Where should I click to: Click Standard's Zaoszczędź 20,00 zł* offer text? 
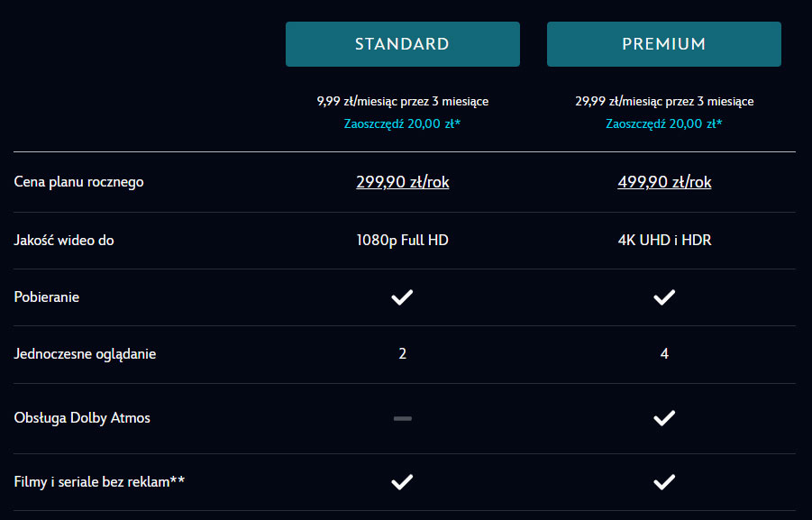tap(402, 123)
